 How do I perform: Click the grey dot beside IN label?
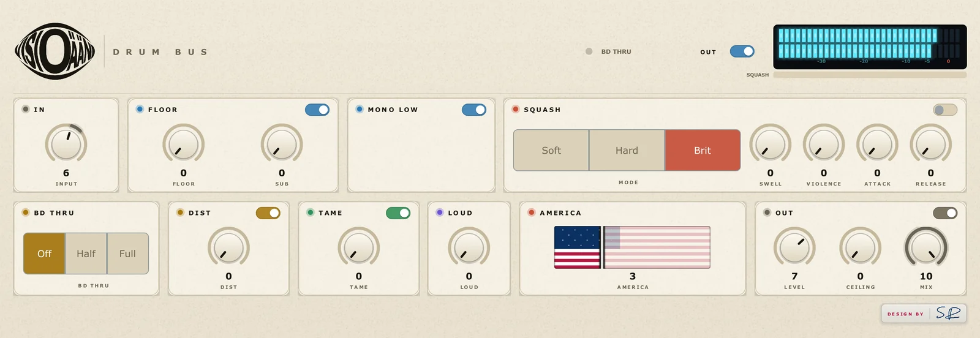click(26, 109)
